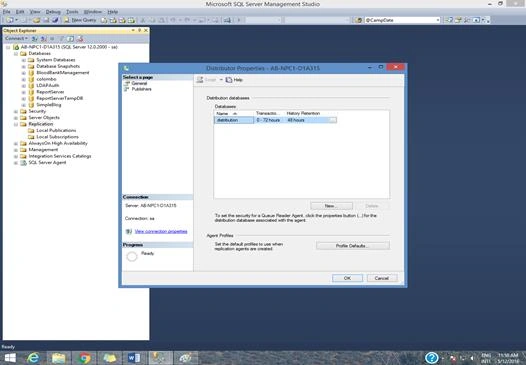Expand the BloodBankManagement database
Image resolution: width=526 pixels, height=365 pixels.
[23, 73]
